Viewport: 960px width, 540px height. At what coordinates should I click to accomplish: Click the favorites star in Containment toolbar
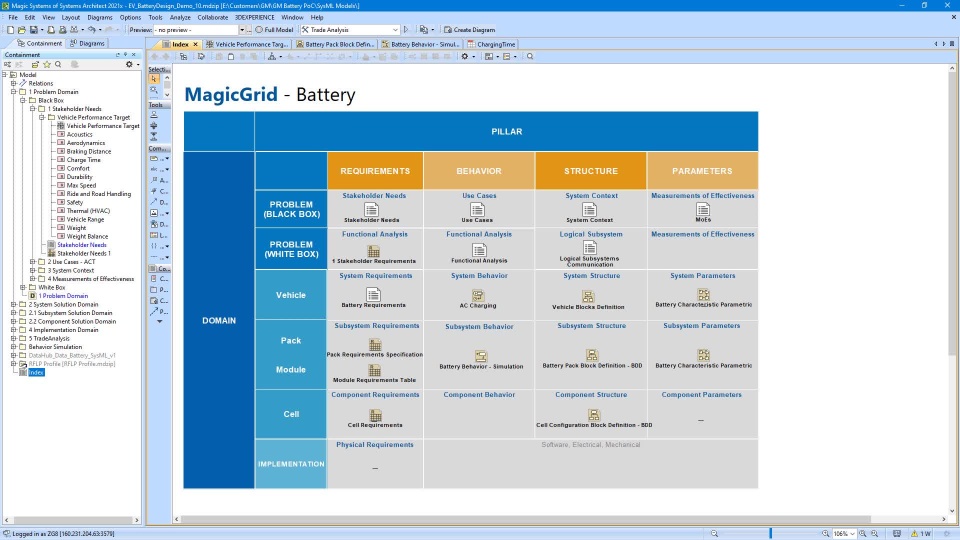47,64
